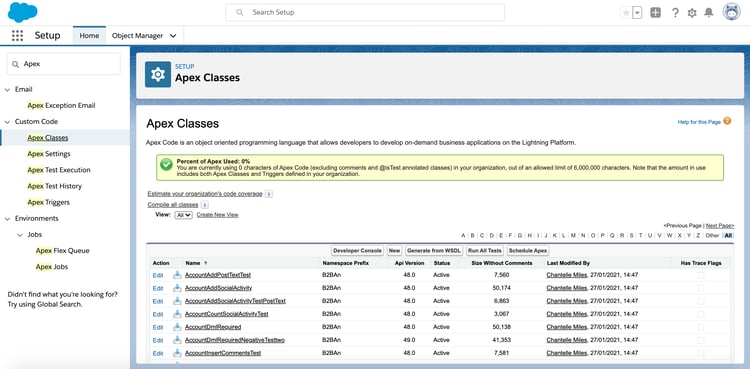
Task: Switch to the Home tab
Action: (89, 35)
